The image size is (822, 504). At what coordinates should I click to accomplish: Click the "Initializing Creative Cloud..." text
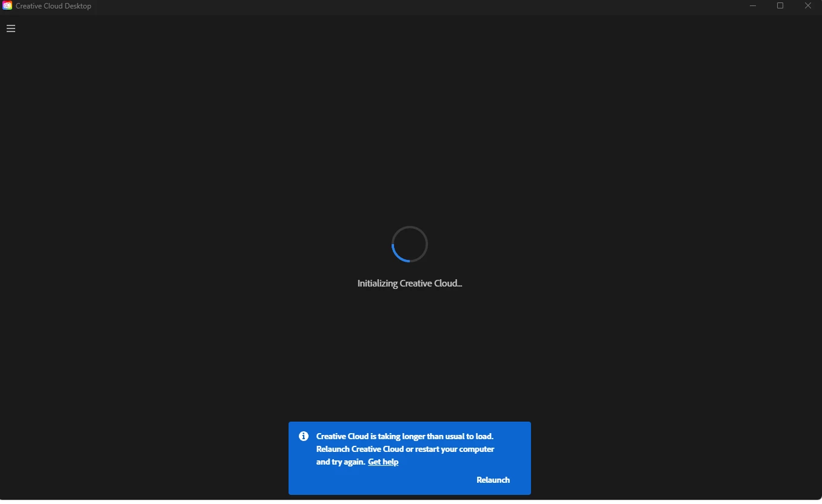tap(410, 283)
